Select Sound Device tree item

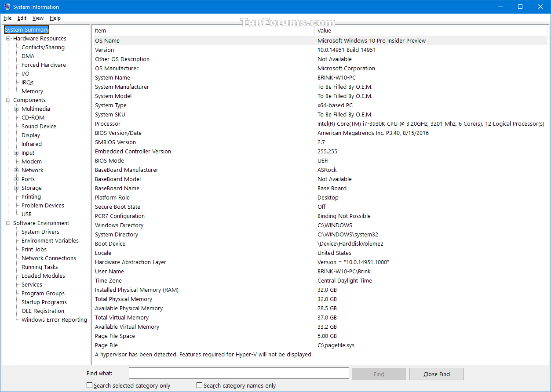pos(39,126)
